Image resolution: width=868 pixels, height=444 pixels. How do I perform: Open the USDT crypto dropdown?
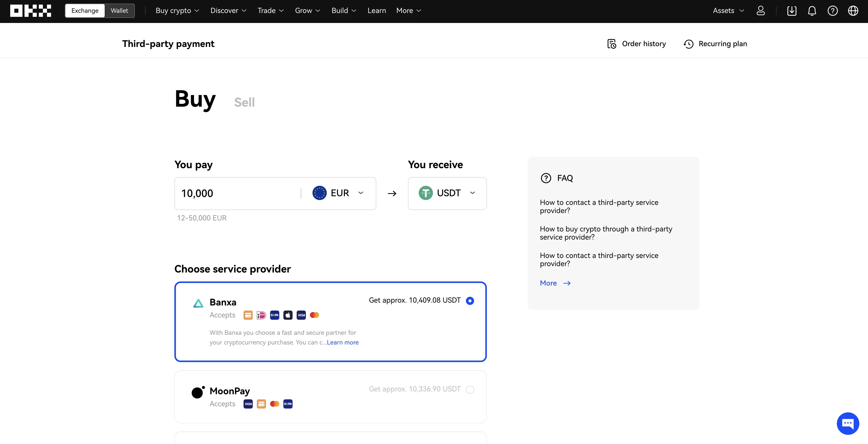447,193
